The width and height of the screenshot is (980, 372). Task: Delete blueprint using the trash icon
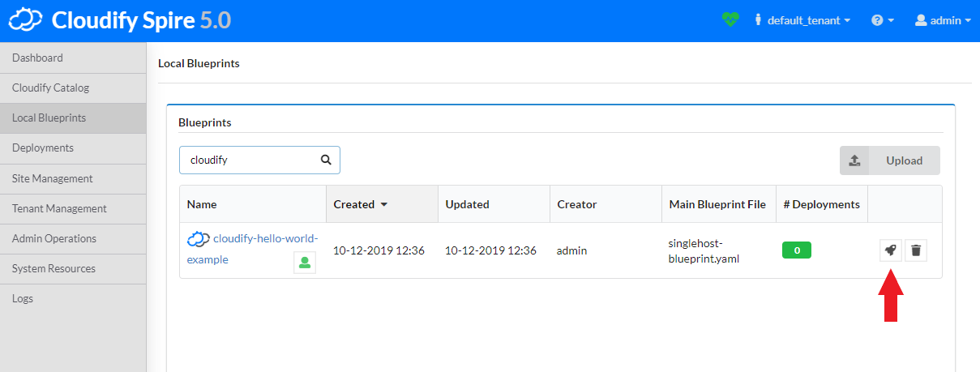(916, 250)
